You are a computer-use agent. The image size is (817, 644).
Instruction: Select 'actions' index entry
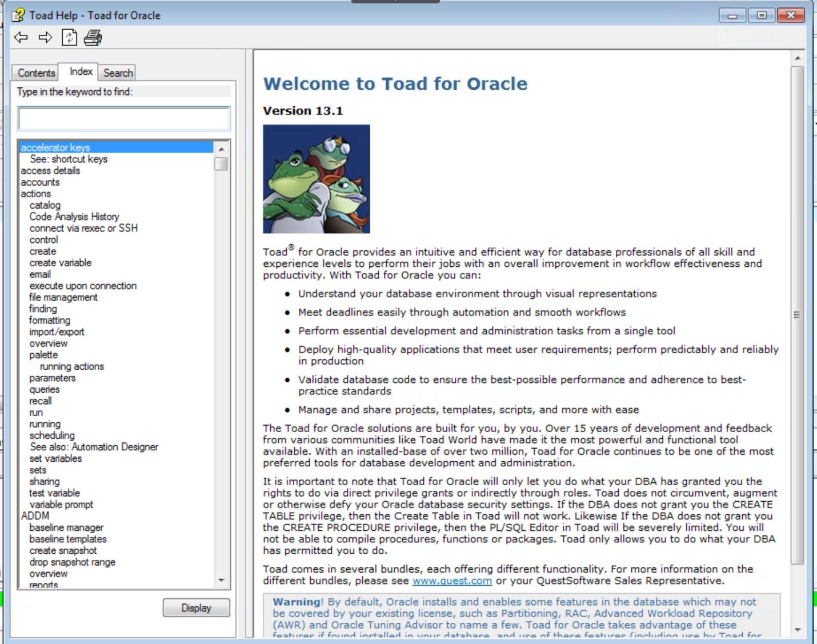(x=36, y=194)
